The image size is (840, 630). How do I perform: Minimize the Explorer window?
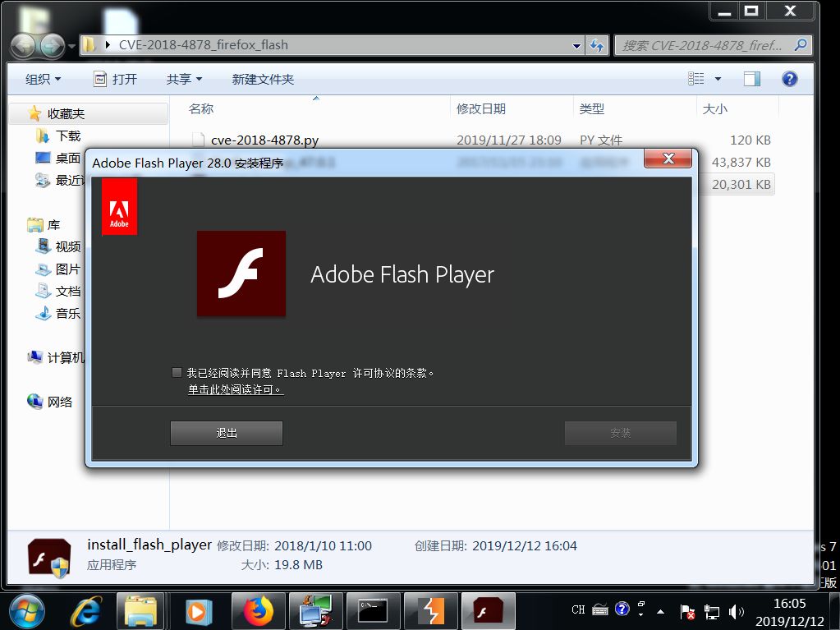point(725,11)
